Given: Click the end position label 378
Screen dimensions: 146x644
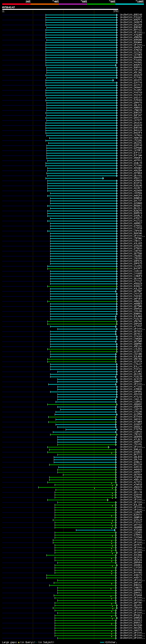Looking at the screenshot, I should 115,11.
